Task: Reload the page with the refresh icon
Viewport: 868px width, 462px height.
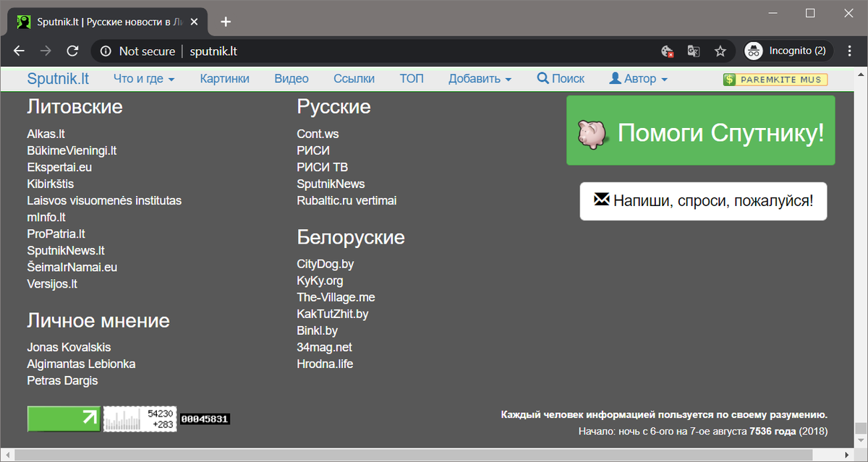Action: tap(72, 51)
